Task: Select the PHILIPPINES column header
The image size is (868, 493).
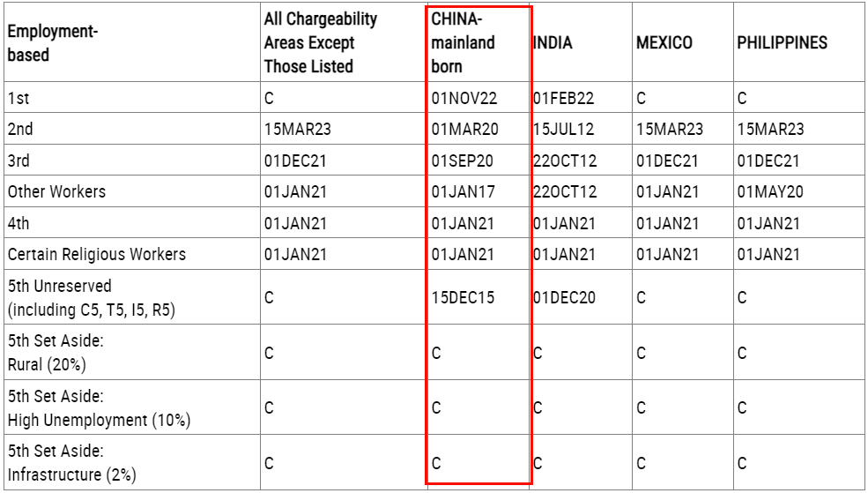Action: 782,43
